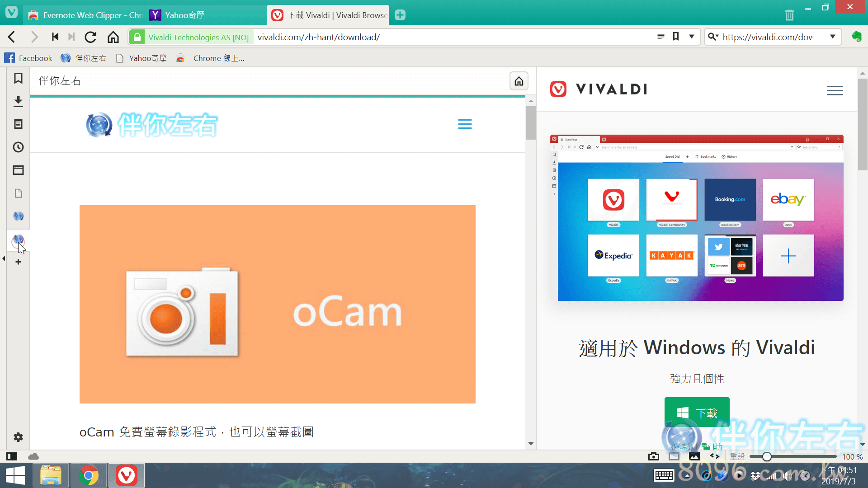Viewport: 868px width, 488px height.
Task: Open the Downloads panel
Action: [18, 101]
